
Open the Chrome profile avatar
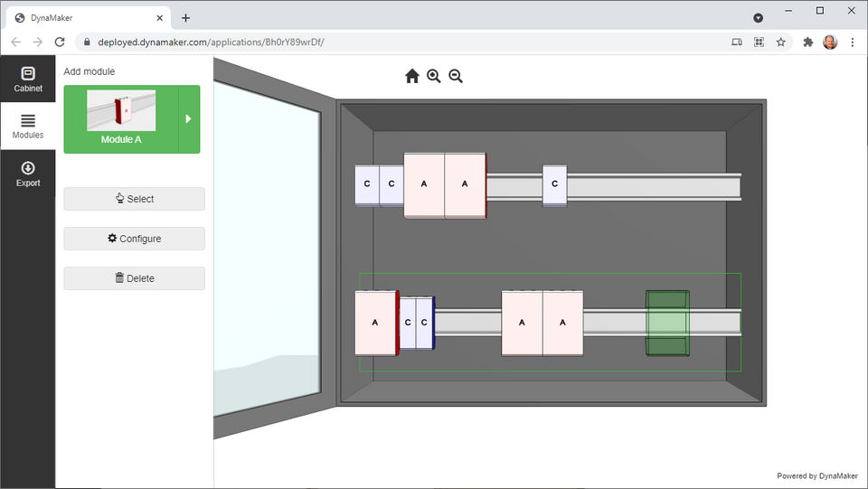pos(830,42)
